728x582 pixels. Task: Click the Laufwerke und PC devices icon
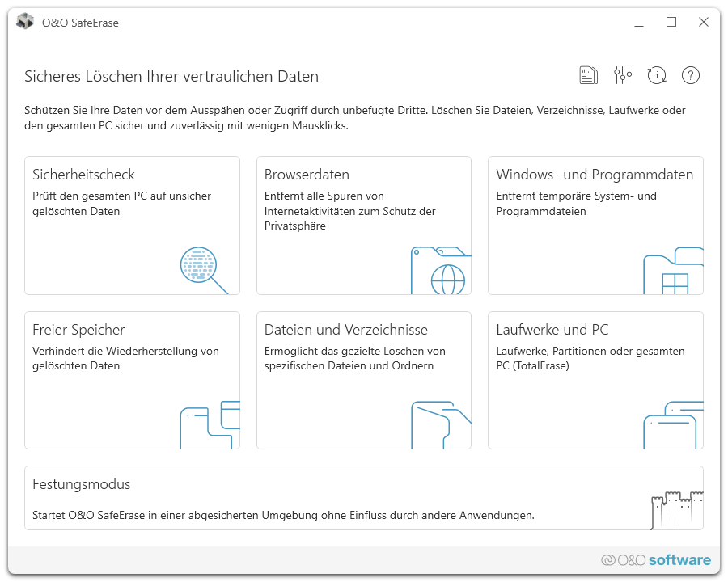pos(673,424)
